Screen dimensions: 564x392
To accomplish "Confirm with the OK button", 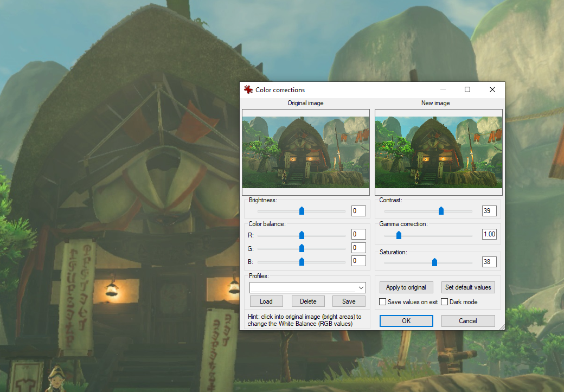I will tap(406, 321).
